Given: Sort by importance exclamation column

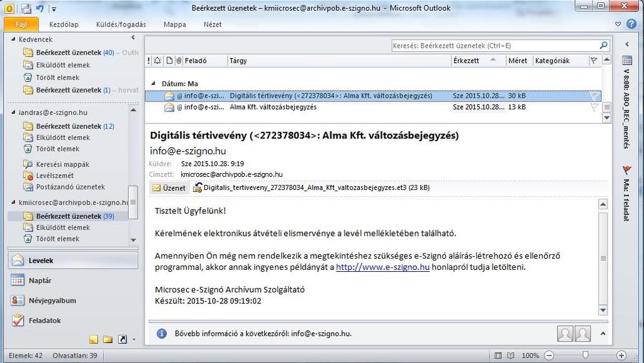Looking at the screenshot, I should (x=148, y=60).
